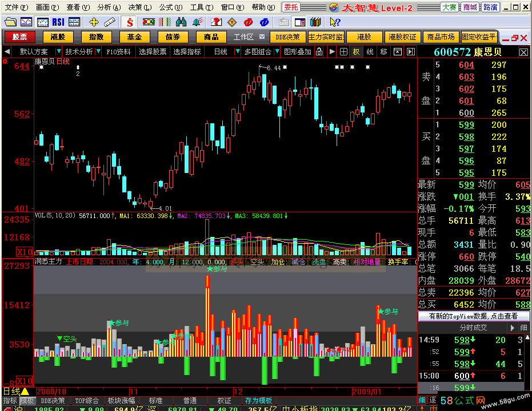This screenshot has width=532, height=411.
Task: Open the DDE决策 yellow toolbar button
Action: click(x=288, y=37)
